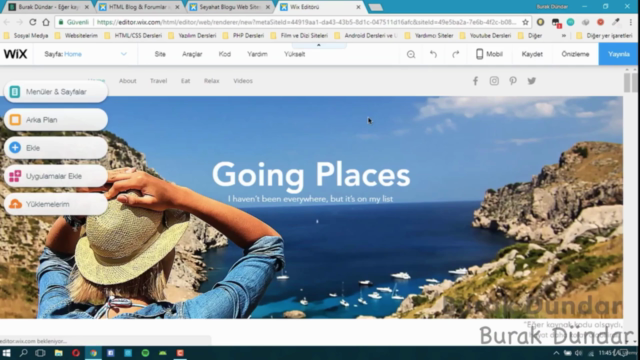This screenshot has height=360, width=640.
Task: Click the redo arrow in the Wix toolbar
Action: [456, 54]
